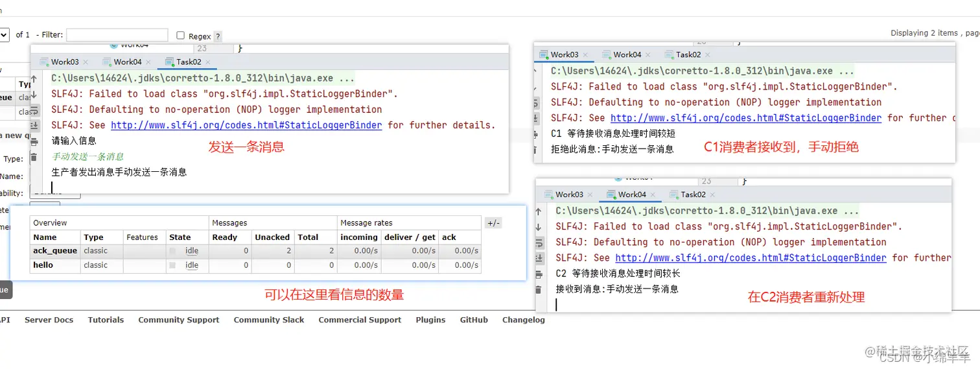Open slf4j.org StaticLoggerBinder link in C2 console

coord(751,258)
